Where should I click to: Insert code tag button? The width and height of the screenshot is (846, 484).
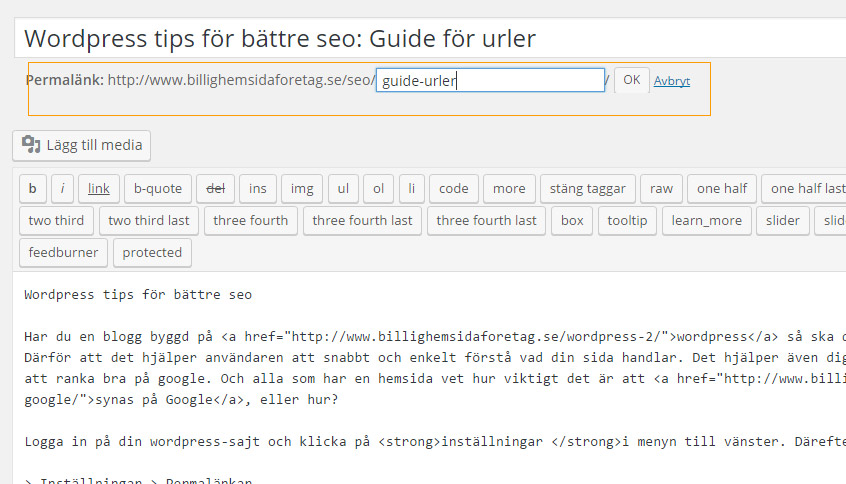pyautogui.click(x=454, y=188)
